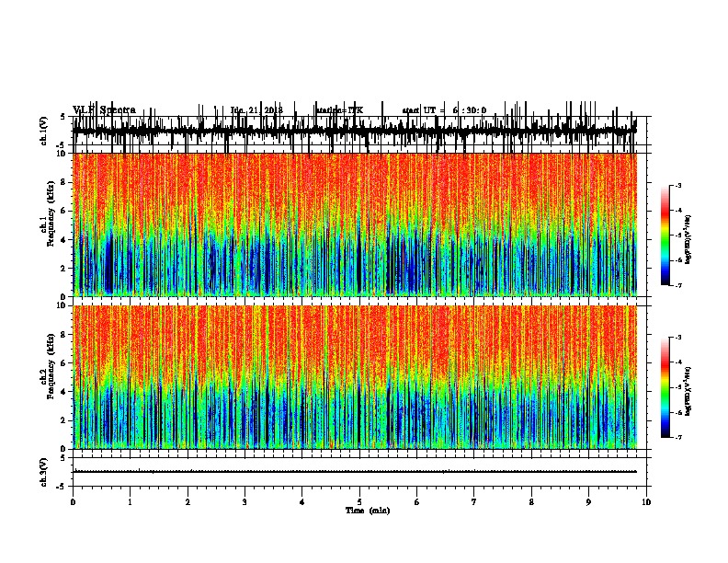Click the -3 label on ch.1 color bar

click(677, 185)
